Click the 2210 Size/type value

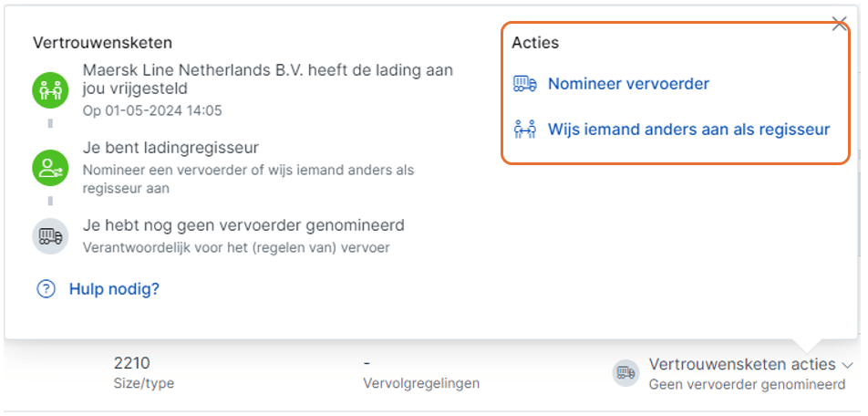(130, 363)
